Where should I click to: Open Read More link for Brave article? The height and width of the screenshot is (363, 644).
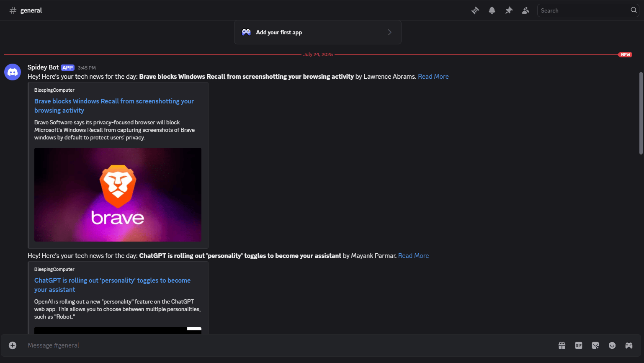point(433,77)
